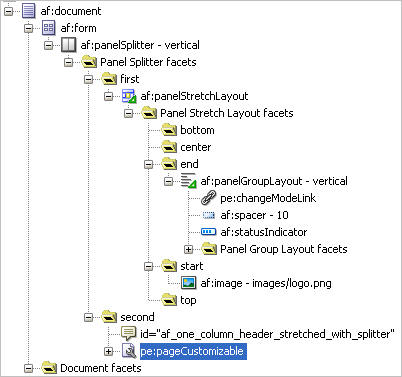The height and width of the screenshot is (377, 402).
Task: Click the comment bubble icon beside the id attribute
Action: (129, 333)
